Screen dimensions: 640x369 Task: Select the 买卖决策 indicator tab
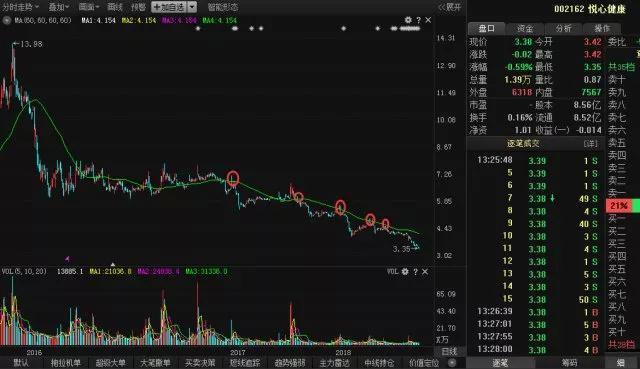[x=200, y=362]
